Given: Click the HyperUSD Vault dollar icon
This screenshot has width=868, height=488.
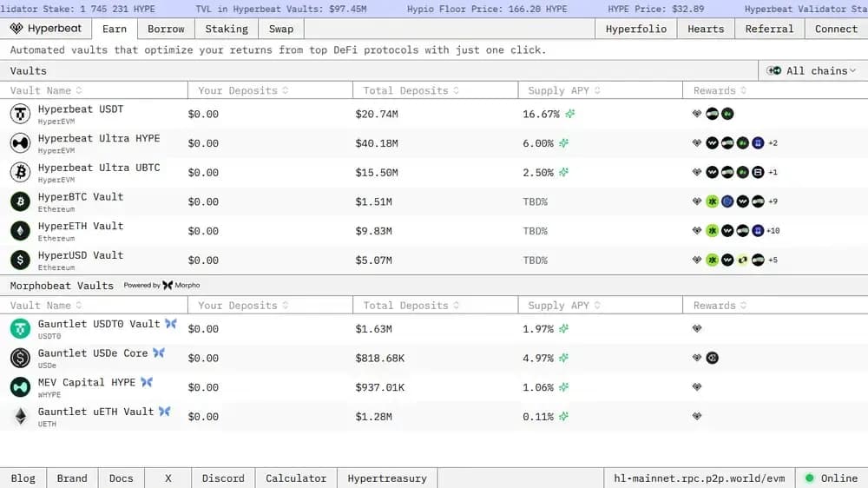Looking at the screenshot, I should click(x=20, y=260).
